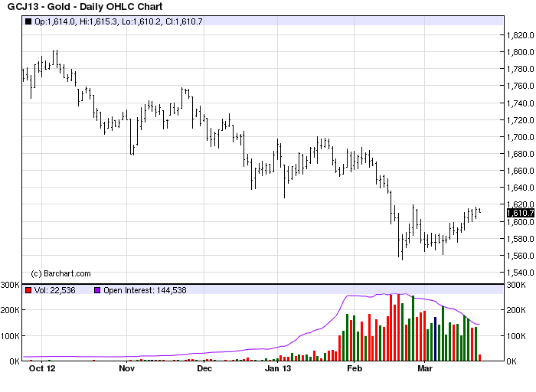
Task: Click the Open Interest: 144,538 label
Action: coord(145,290)
